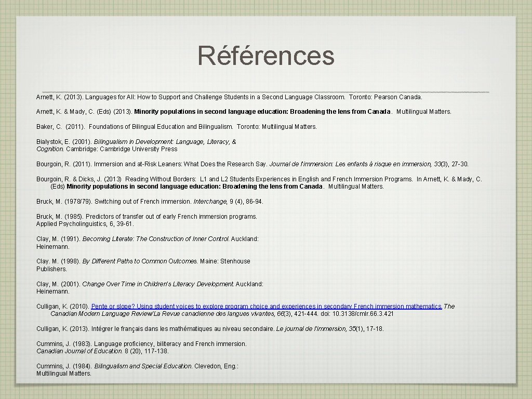This screenshot has height=399, width=532.
Task: Select the Arnett & Mady (Eds) (2013) reference
Action: [x=244, y=112]
